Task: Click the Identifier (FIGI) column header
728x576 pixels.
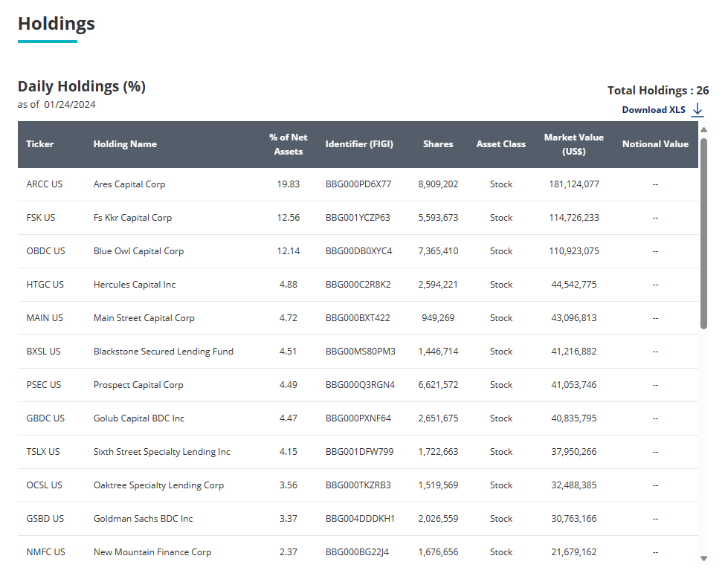Action: [x=360, y=144]
